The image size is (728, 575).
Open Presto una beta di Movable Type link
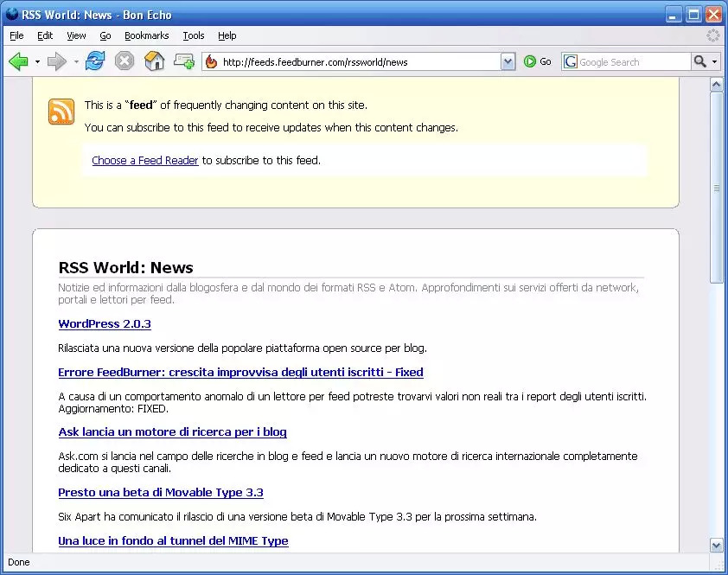click(x=161, y=493)
